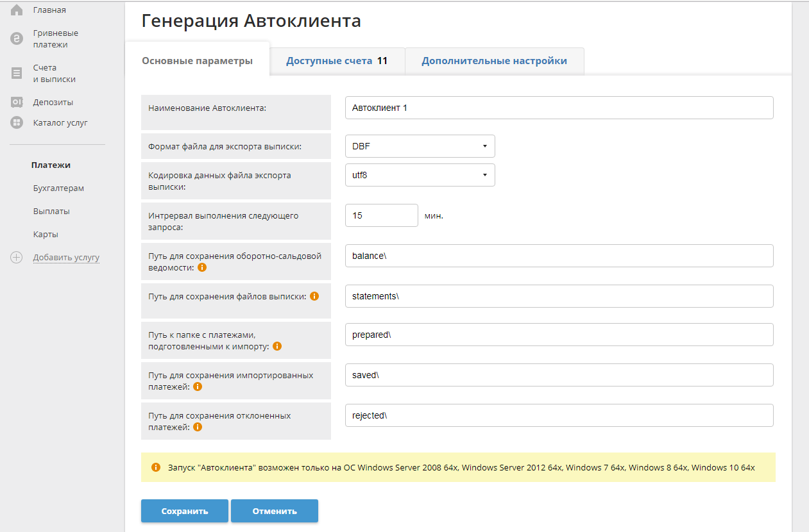Click the Каталог услуг grid icon
The width and height of the screenshot is (809, 532).
coord(17,122)
